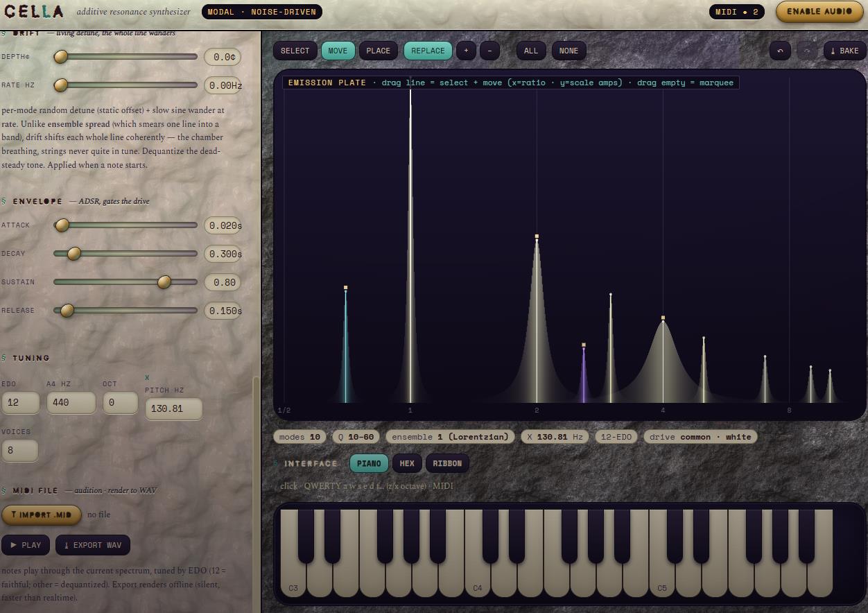The width and height of the screenshot is (868, 613).
Task: Start MIDI file playback with PLAY
Action: tap(26, 545)
